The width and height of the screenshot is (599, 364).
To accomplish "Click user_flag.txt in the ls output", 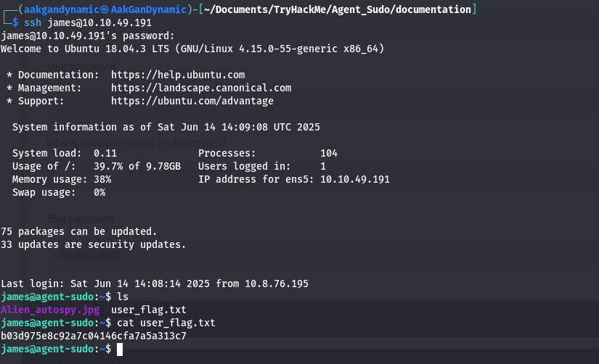I will click(144, 310).
